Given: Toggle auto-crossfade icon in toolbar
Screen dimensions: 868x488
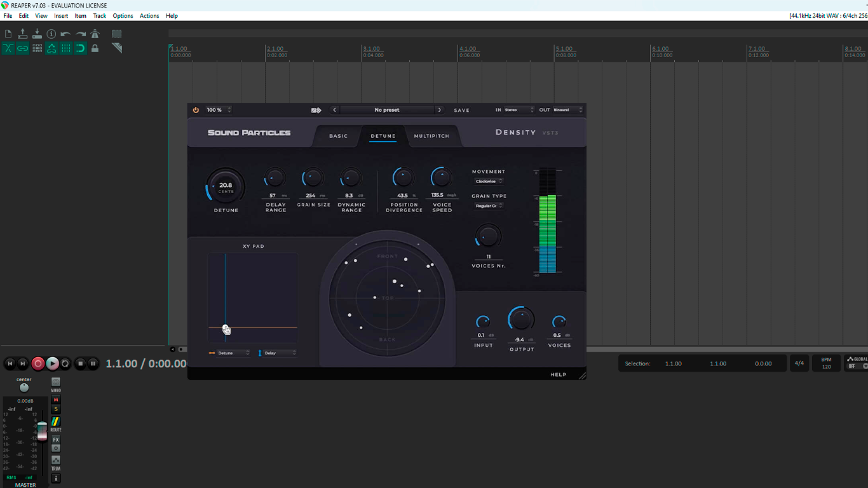Looking at the screenshot, I should click(8, 48).
